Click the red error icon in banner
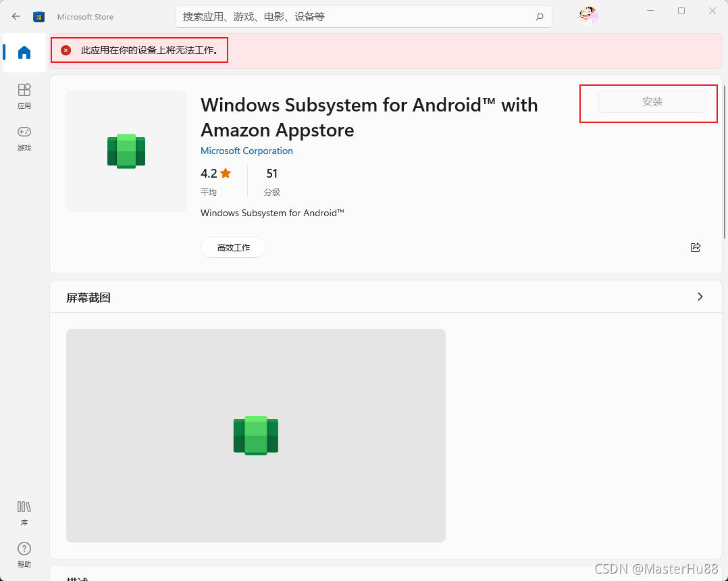The width and height of the screenshot is (728, 581). (66, 50)
